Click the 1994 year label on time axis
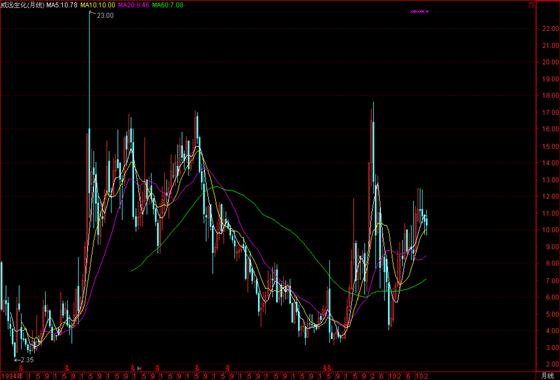 click(x=8, y=376)
